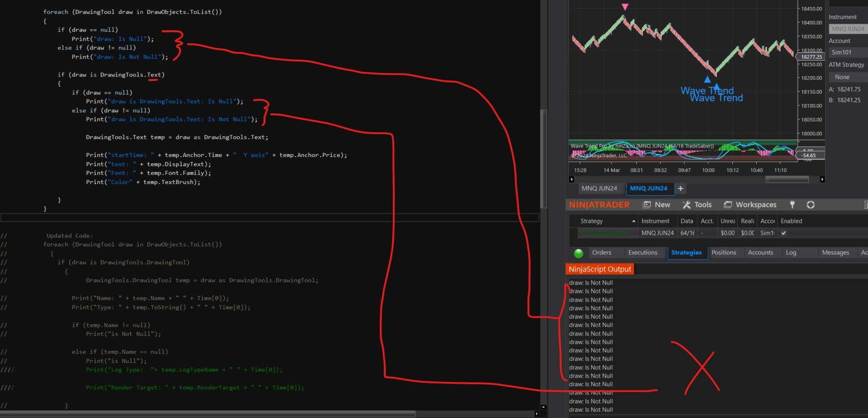
Task: Switch to the inactive gray MNQ JUN24 tab
Action: [x=599, y=188]
